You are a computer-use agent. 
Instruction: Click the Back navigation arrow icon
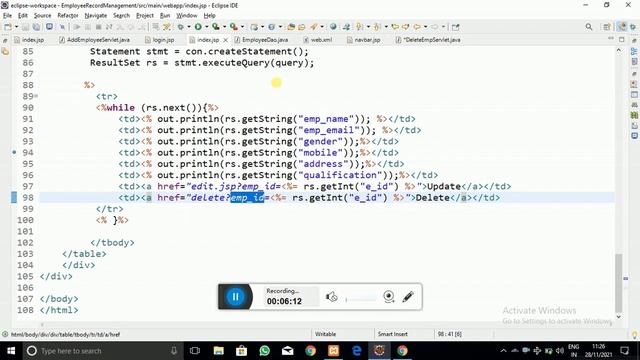417,27
